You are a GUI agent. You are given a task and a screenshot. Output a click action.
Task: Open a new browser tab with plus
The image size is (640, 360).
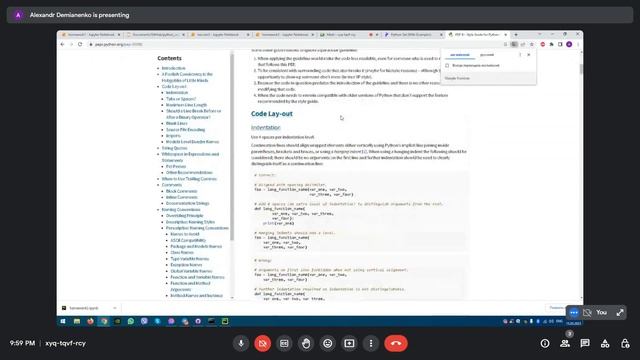point(516,35)
